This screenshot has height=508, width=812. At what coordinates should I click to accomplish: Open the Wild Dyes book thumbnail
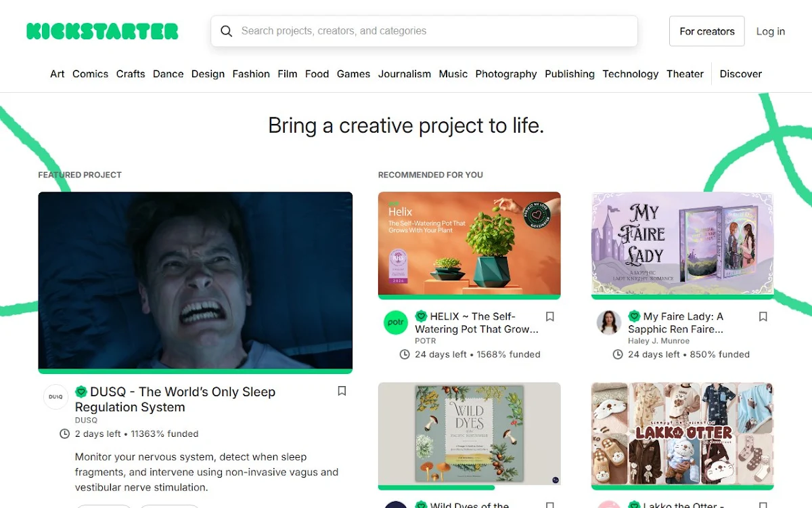pos(470,433)
